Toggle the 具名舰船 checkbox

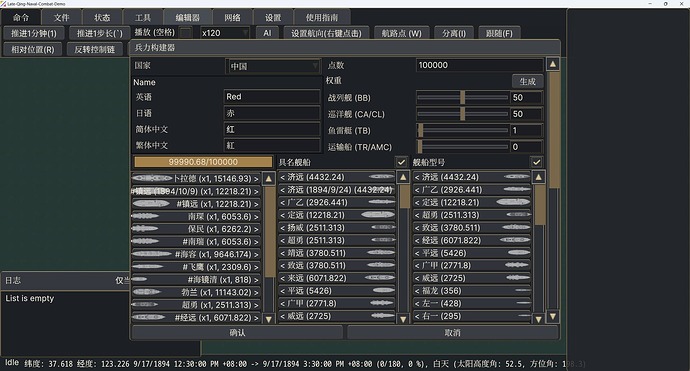click(x=401, y=162)
